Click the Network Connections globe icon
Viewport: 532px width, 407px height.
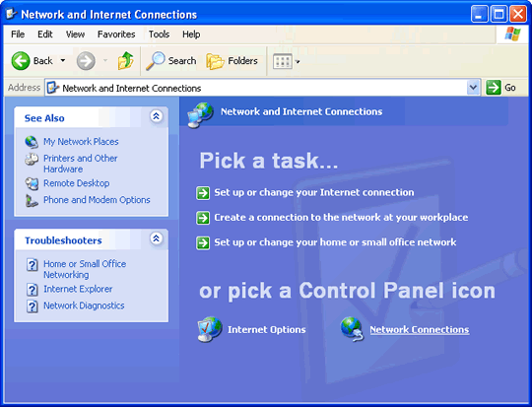click(x=352, y=329)
